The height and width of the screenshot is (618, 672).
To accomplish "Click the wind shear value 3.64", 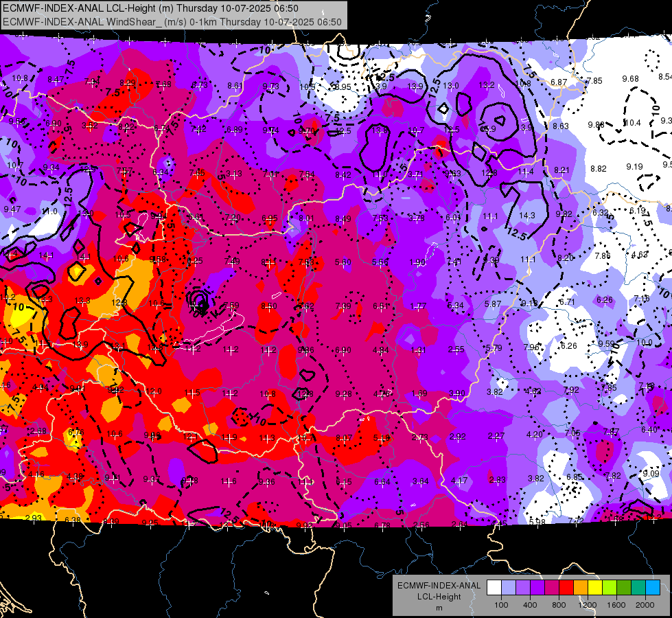I will pyautogui.click(x=420, y=481).
